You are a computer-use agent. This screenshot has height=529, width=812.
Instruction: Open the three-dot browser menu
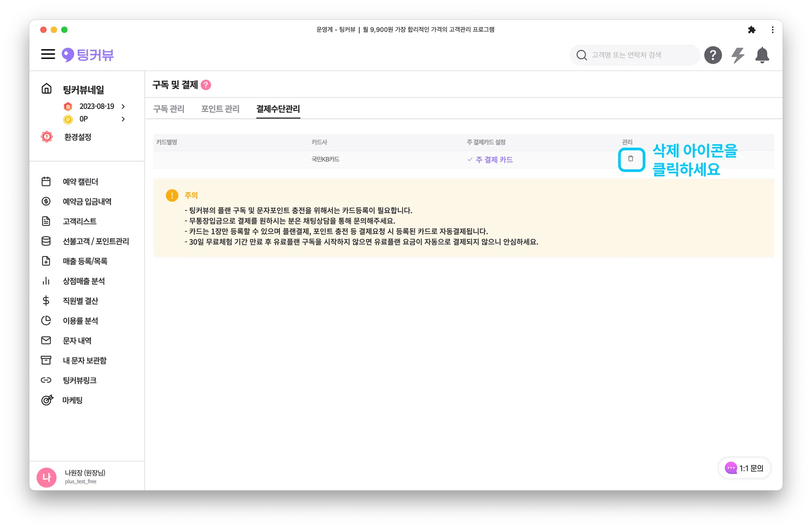[x=772, y=30]
